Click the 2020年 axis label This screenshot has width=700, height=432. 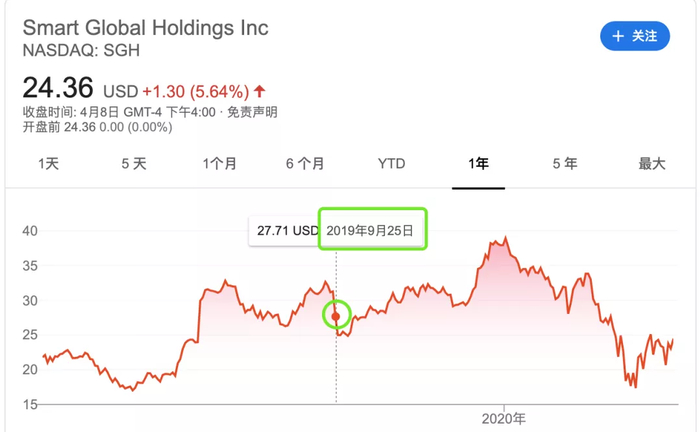point(503,418)
